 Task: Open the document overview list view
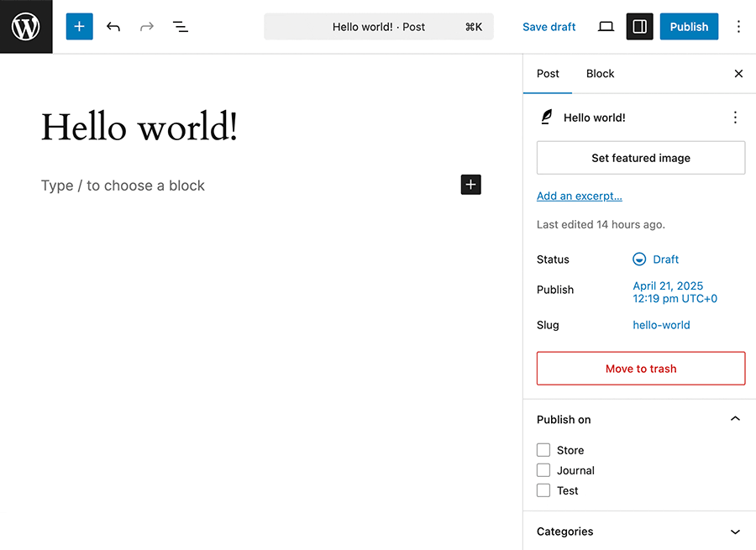181,27
